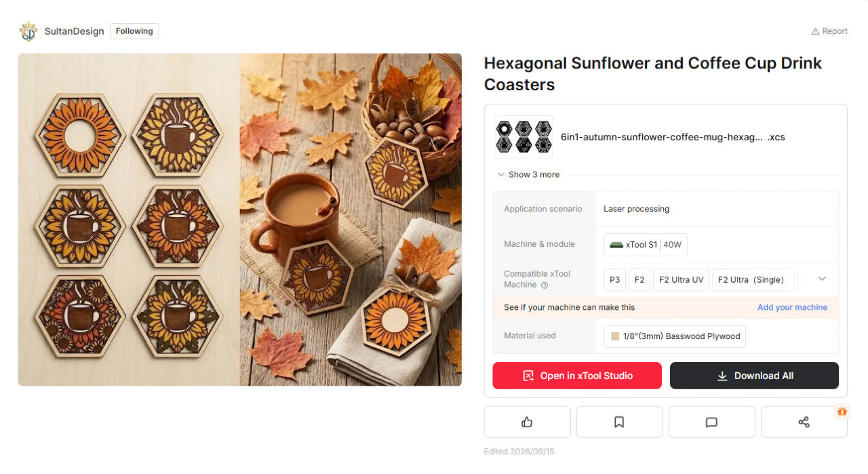Image resolution: width=868 pixels, height=474 pixels.
Task: Click the Download All button
Action: point(754,376)
